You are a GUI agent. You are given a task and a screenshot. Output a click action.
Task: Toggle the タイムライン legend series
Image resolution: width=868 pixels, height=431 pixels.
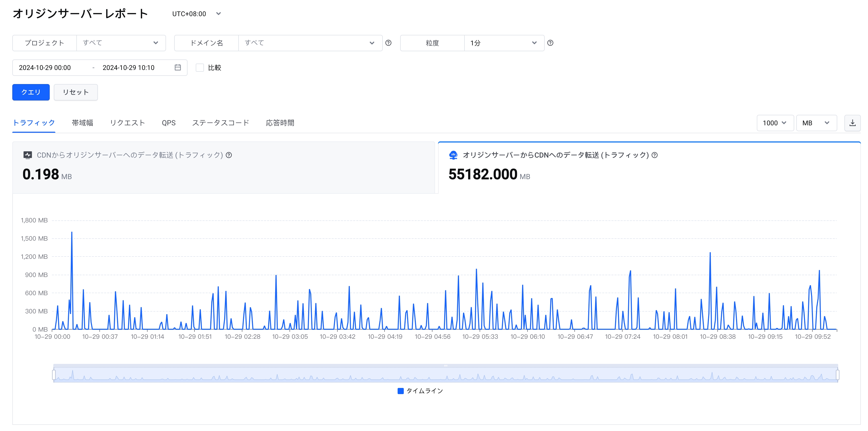[x=420, y=391]
